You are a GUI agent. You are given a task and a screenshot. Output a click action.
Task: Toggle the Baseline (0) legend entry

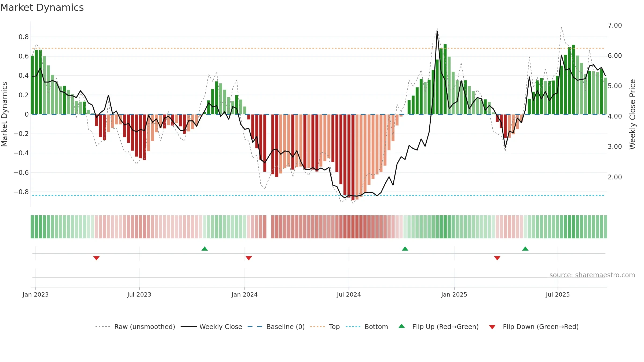pos(276,327)
